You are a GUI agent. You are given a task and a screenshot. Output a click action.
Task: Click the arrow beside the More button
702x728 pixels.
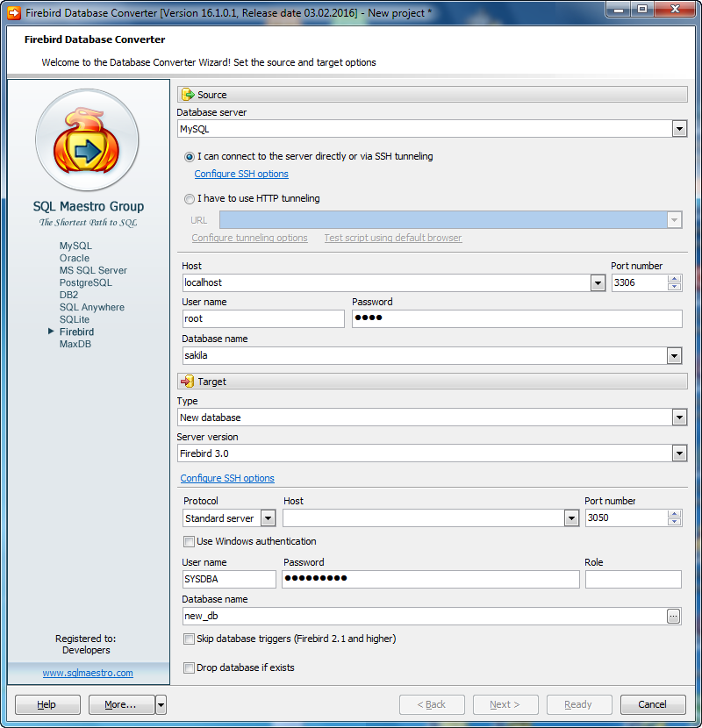click(160, 704)
